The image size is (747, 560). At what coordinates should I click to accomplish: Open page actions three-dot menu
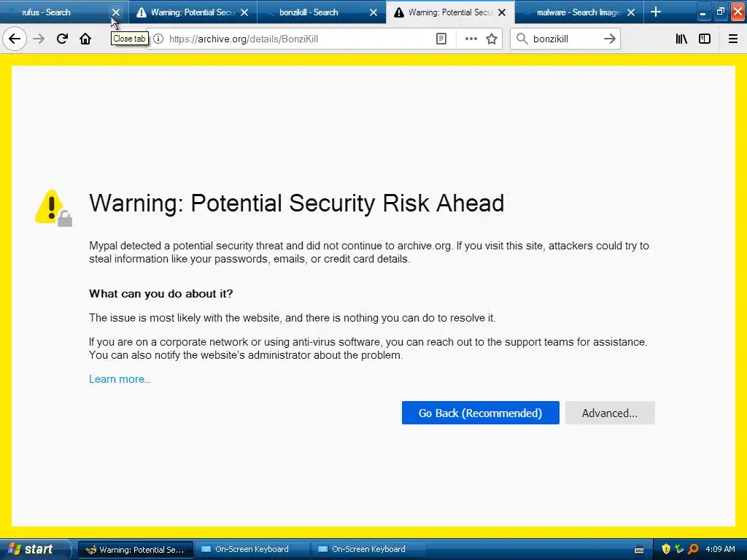click(471, 39)
